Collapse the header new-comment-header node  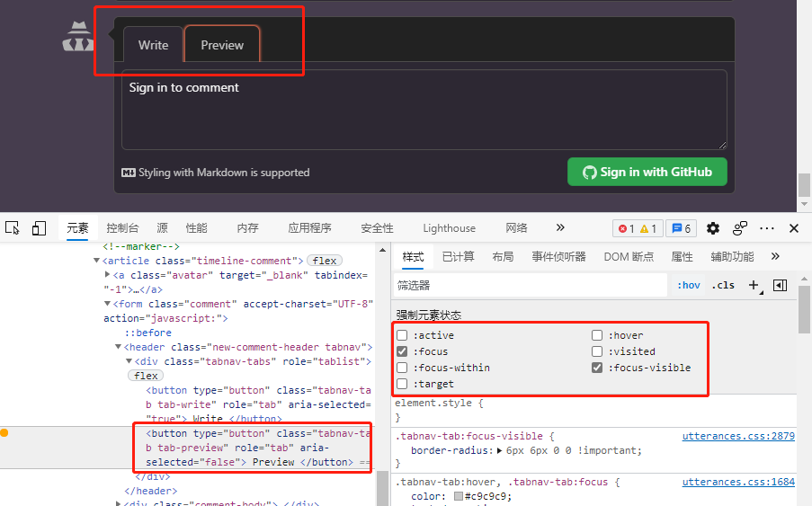click(x=118, y=347)
